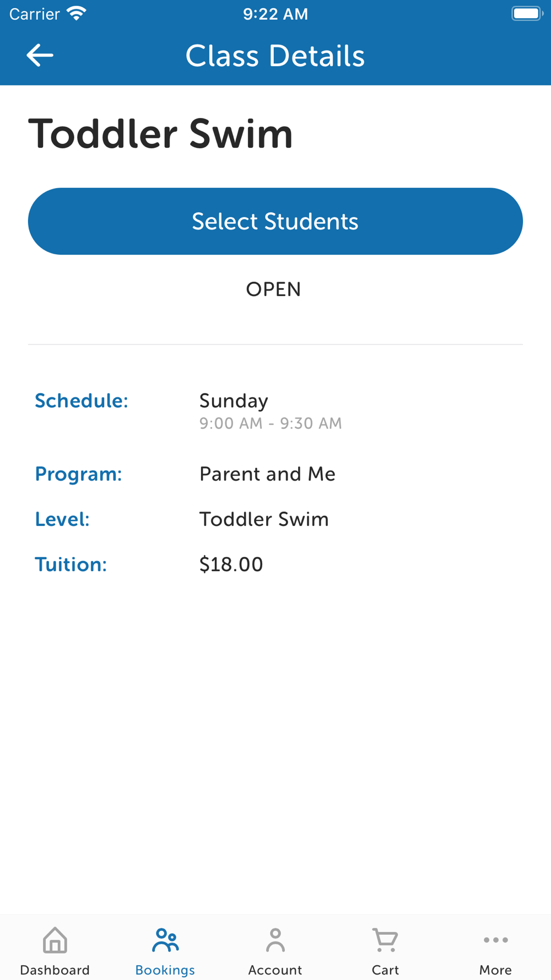The image size is (551, 980).
Task: Click the Select Students button
Action: [x=275, y=221]
